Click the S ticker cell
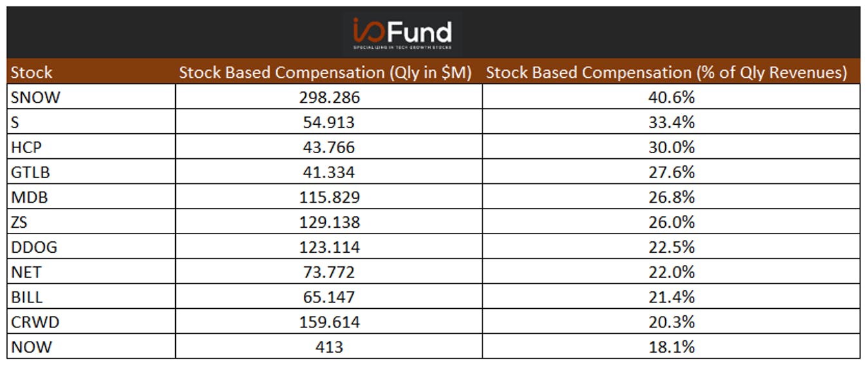Image resolution: width=868 pixels, height=368 pixels. (91, 122)
